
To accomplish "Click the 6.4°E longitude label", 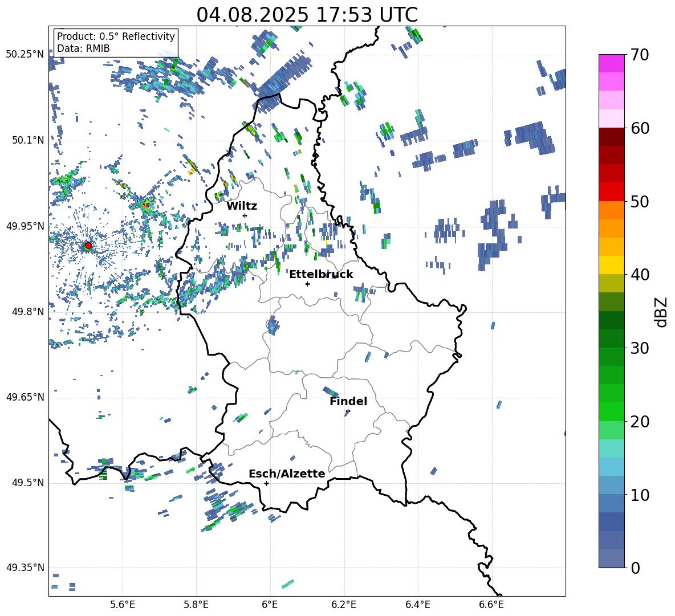I will pos(417,605).
